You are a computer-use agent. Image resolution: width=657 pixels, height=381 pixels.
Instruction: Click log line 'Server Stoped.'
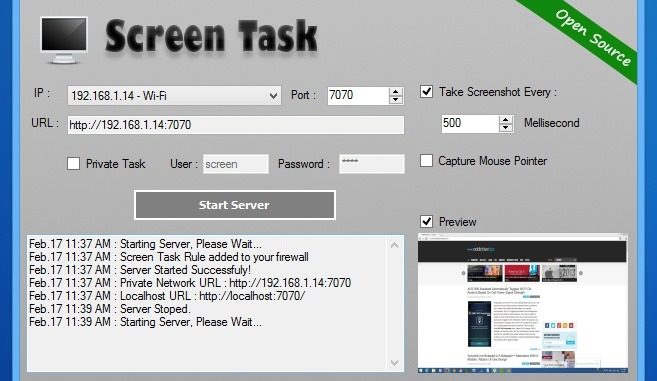110,309
